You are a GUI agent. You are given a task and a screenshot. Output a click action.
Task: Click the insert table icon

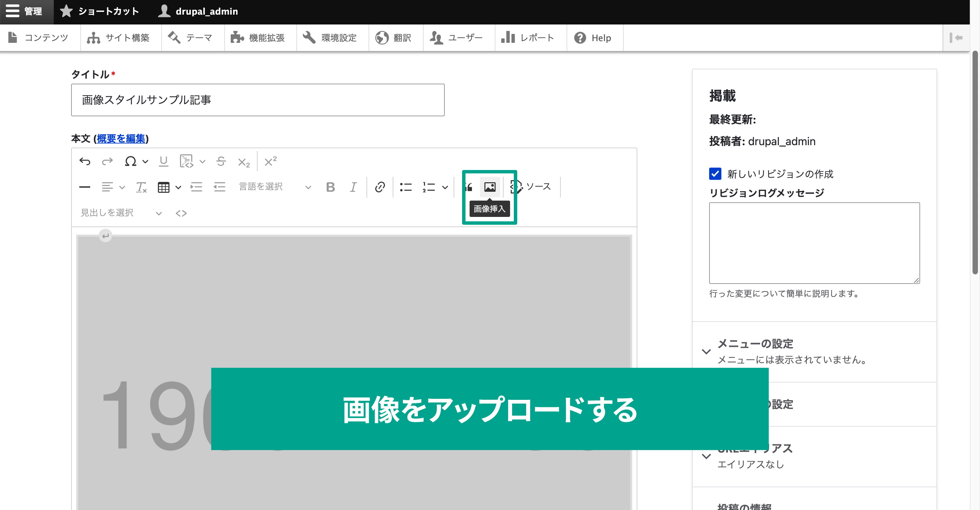(x=164, y=187)
